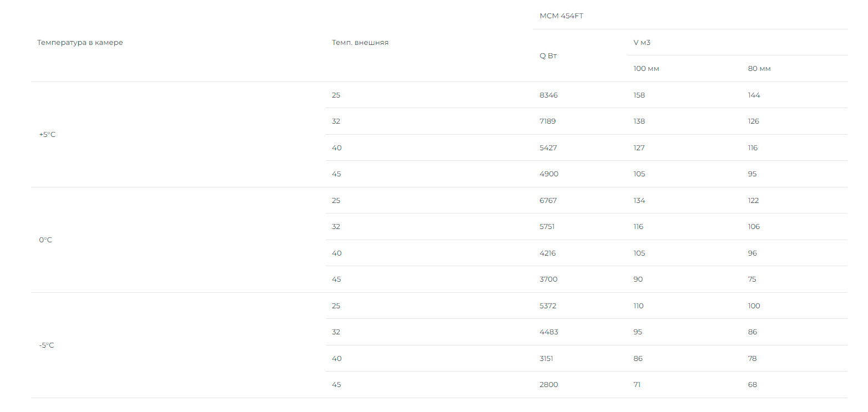The image size is (868, 412).
Task: Select the "100 мм" subheader
Action: pos(646,69)
